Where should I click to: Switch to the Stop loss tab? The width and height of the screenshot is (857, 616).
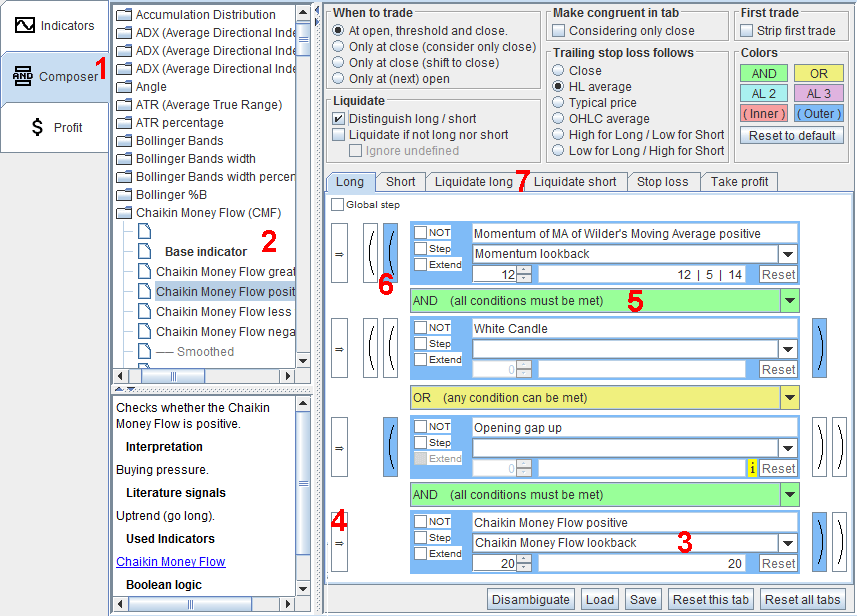click(662, 181)
